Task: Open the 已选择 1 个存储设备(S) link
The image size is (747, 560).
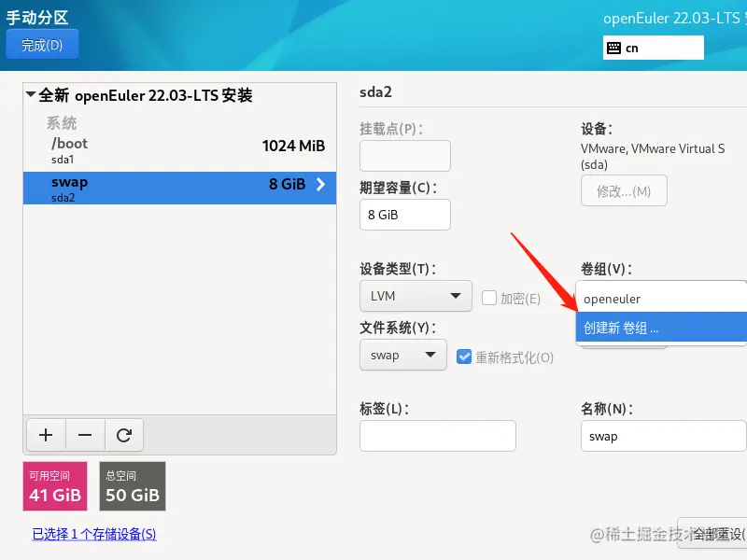Action: [x=94, y=534]
